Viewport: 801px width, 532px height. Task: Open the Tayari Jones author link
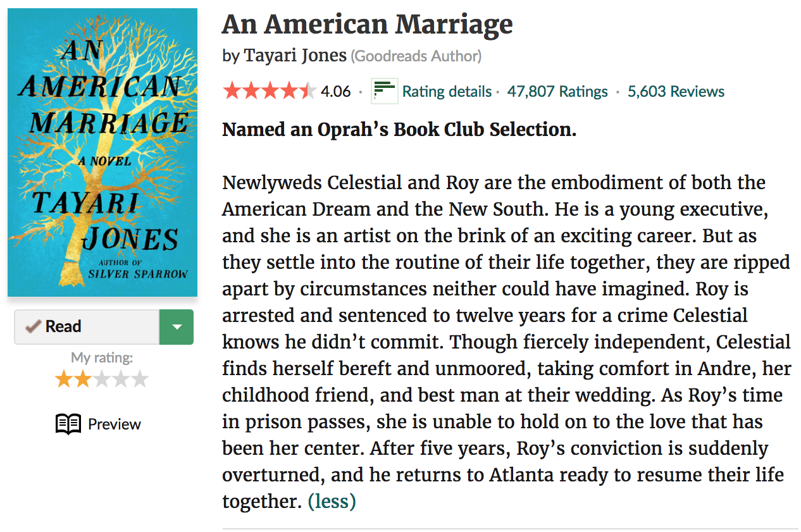(295, 56)
